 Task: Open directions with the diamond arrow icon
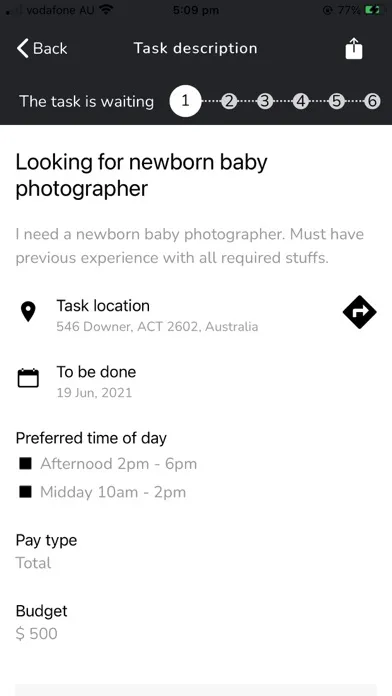360,312
